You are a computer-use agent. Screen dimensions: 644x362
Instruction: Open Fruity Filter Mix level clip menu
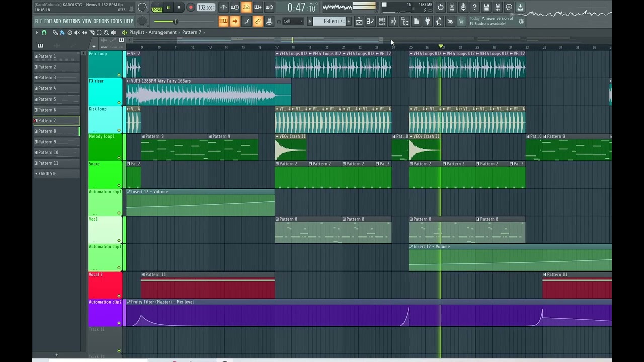pos(129,302)
